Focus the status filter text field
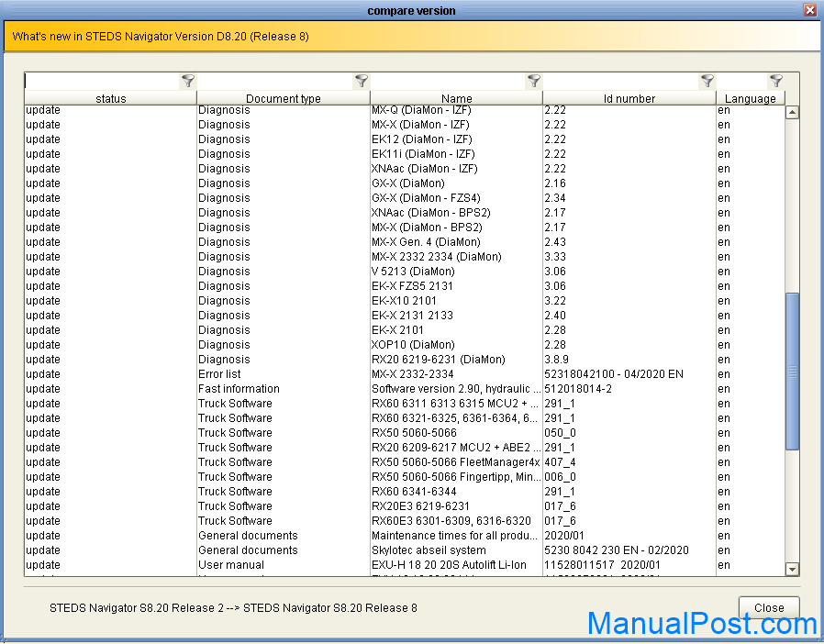This screenshot has height=644, width=824. pos(103,81)
